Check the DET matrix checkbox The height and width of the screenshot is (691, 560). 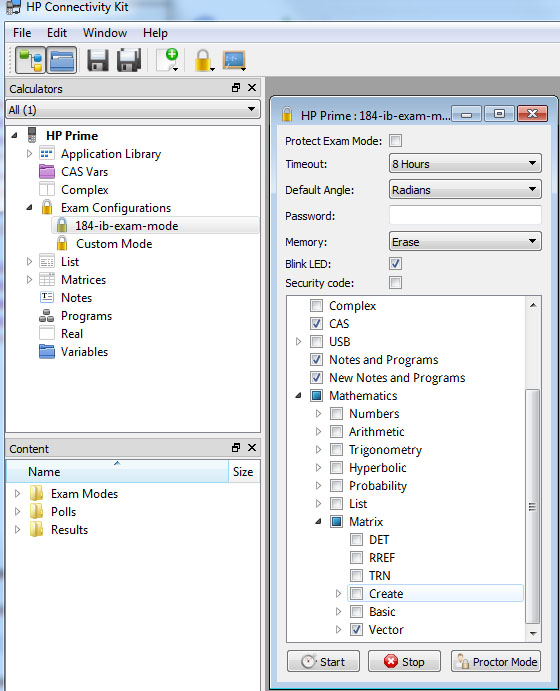tap(356, 539)
